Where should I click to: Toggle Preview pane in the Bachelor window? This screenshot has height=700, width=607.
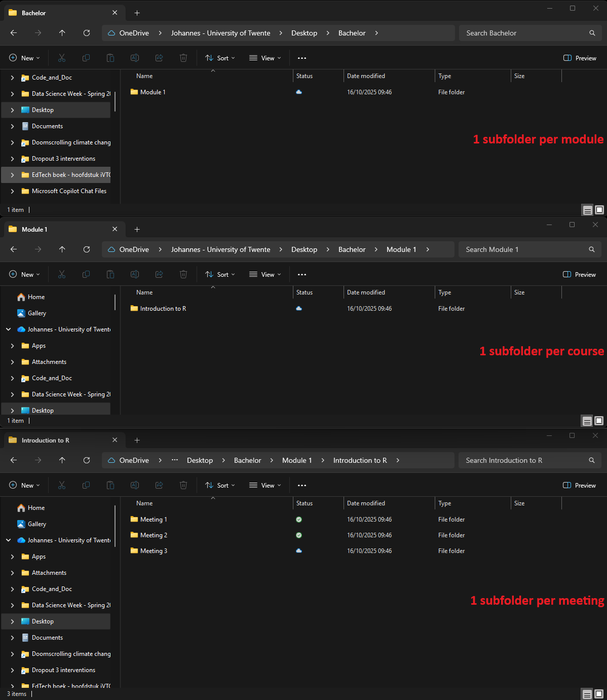coord(580,58)
